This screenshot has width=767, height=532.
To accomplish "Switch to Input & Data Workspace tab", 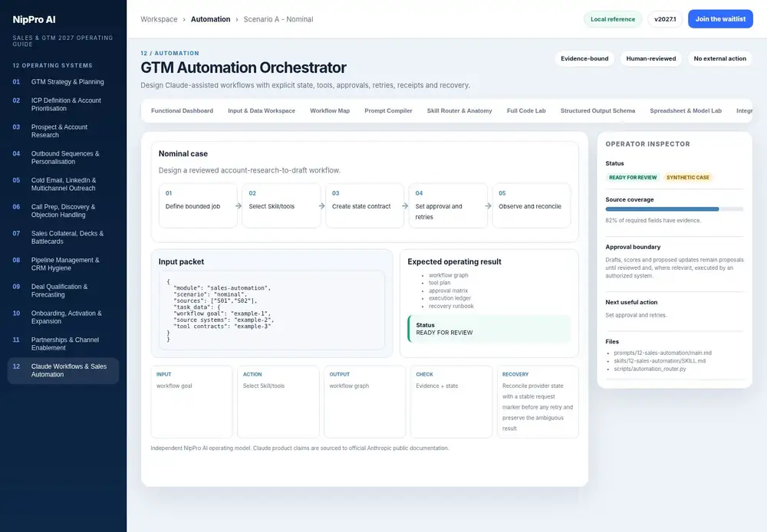I will click(x=262, y=111).
